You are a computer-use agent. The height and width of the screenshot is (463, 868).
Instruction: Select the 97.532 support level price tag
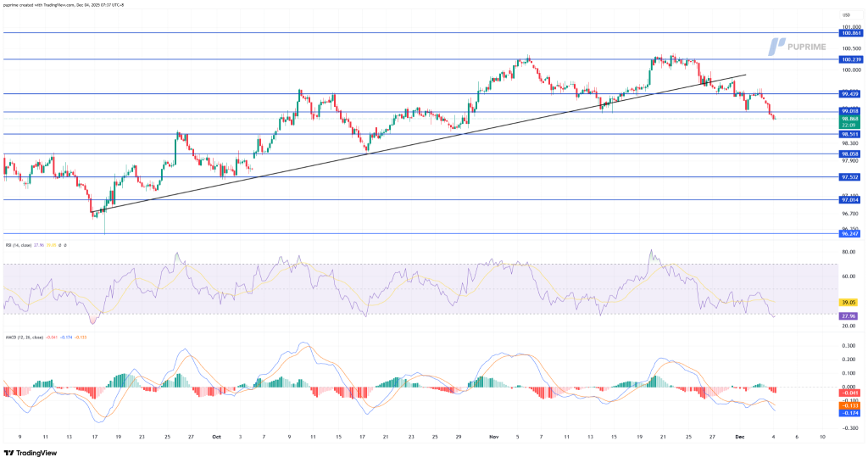pyautogui.click(x=850, y=177)
